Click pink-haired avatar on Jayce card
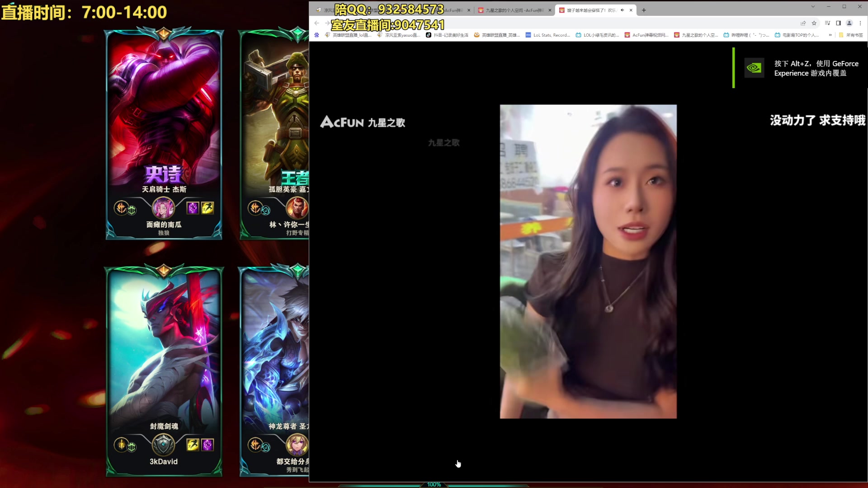The height and width of the screenshot is (488, 868). (x=163, y=208)
